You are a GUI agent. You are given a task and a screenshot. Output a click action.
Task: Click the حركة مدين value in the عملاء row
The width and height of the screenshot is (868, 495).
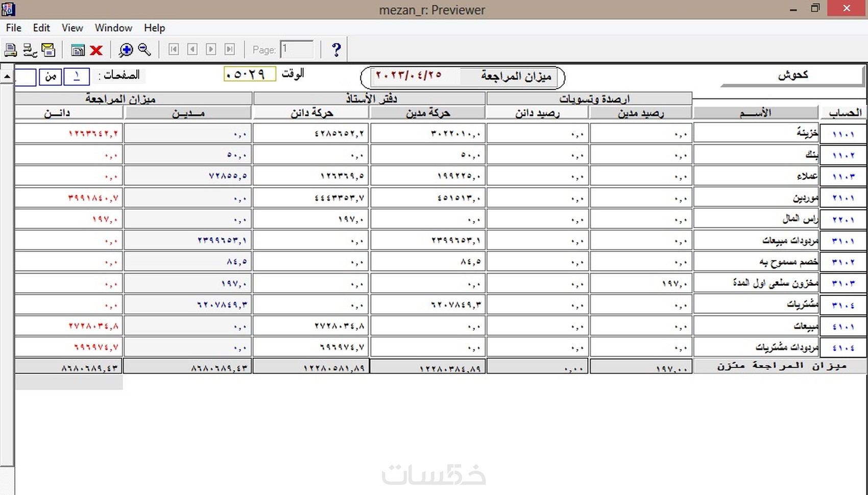click(x=459, y=176)
